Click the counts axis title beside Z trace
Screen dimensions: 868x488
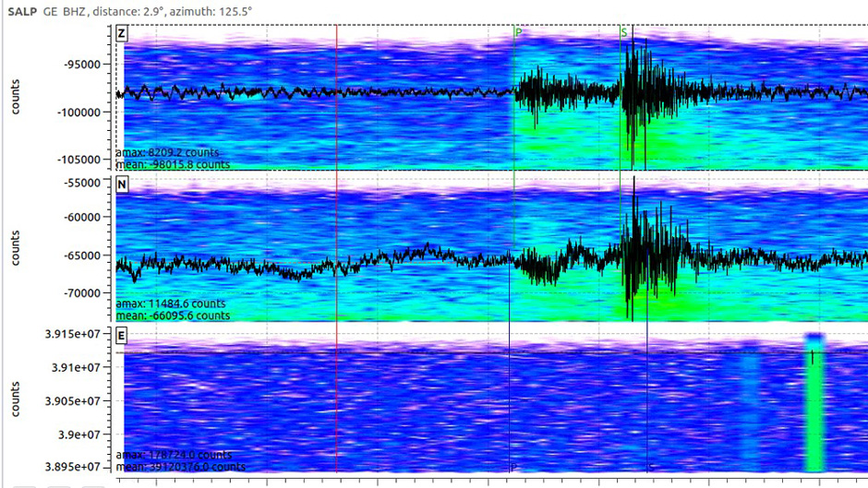(16, 97)
